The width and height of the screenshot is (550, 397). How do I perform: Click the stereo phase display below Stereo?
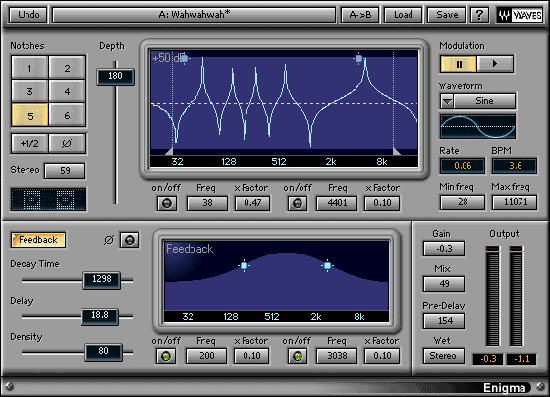48,200
